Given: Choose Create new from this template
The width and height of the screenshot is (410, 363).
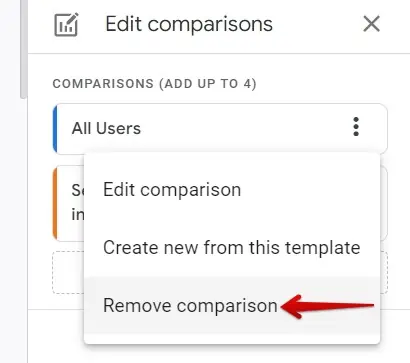Looking at the screenshot, I should tap(232, 248).
